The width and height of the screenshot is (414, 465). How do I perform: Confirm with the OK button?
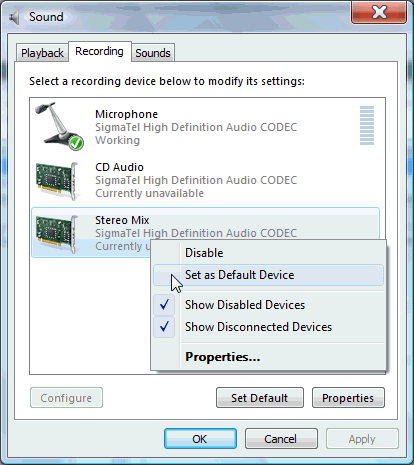(x=200, y=439)
